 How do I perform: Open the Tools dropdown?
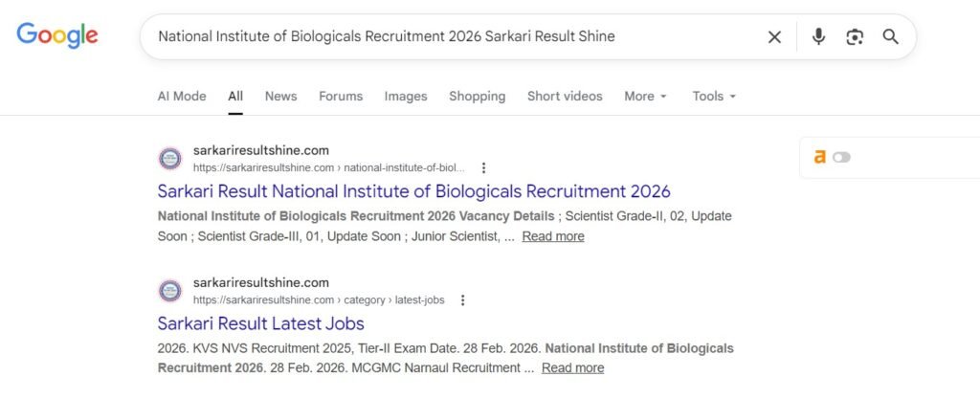pos(714,97)
